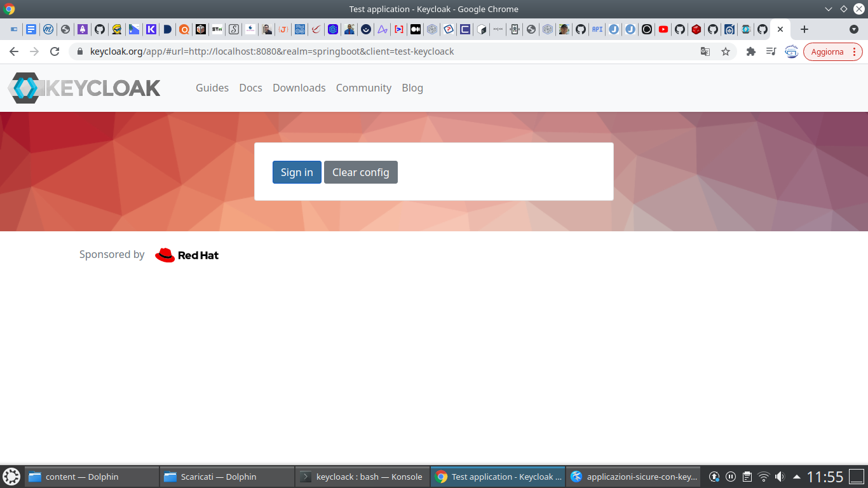Image resolution: width=868 pixels, height=488 pixels.
Task: Click the padlock site info icon
Action: [80, 51]
